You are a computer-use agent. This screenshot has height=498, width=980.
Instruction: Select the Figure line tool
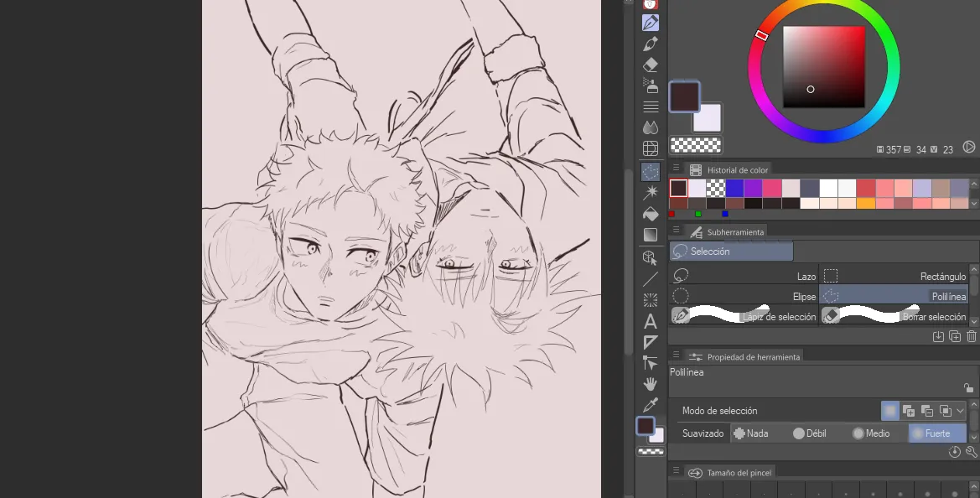point(650,278)
